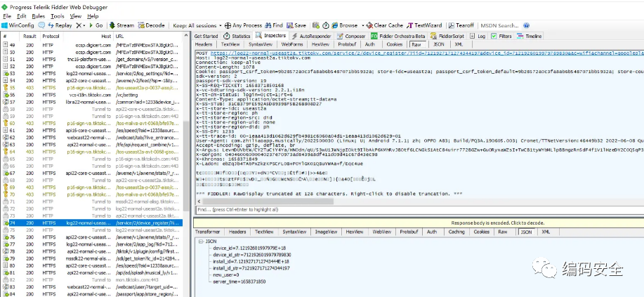This screenshot has height=297, width=644.
Task: Click the MSDN Search input field
Action: click(500, 25)
